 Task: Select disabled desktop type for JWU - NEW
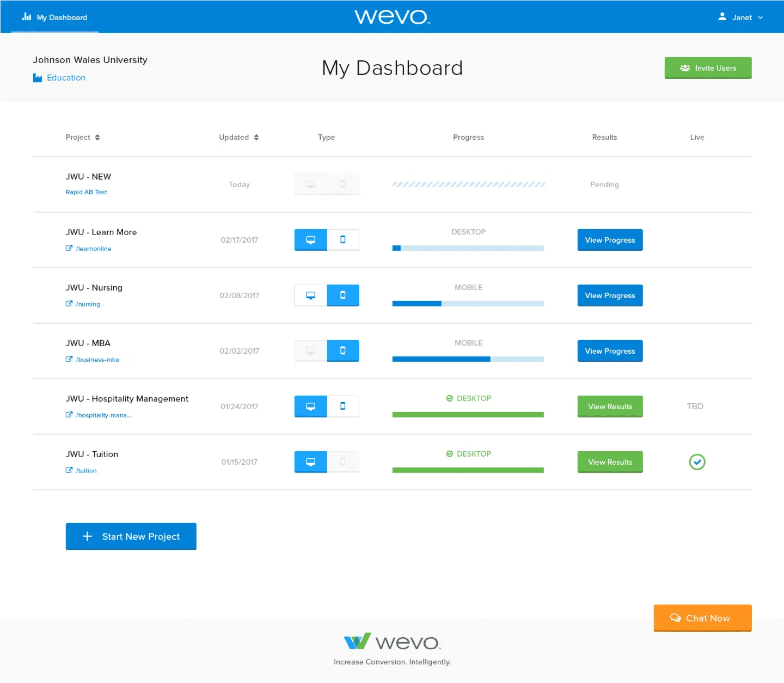tap(310, 184)
